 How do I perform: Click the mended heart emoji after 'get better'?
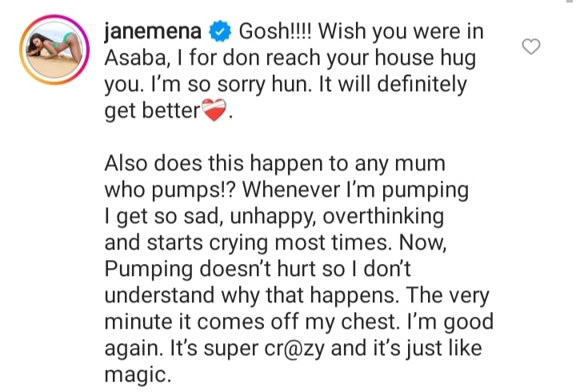(213, 112)
